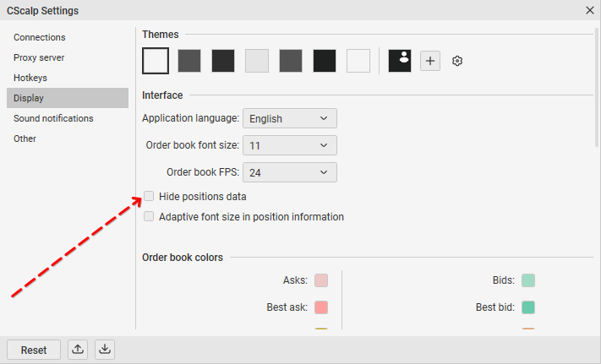Click the Reset button
The image size is (601, 364).
[34, 350]
